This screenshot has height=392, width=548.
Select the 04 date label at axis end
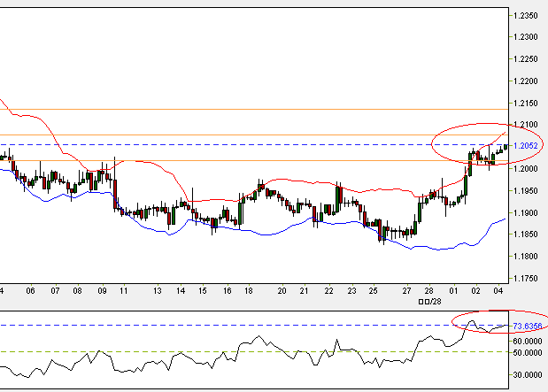[498, 290]
